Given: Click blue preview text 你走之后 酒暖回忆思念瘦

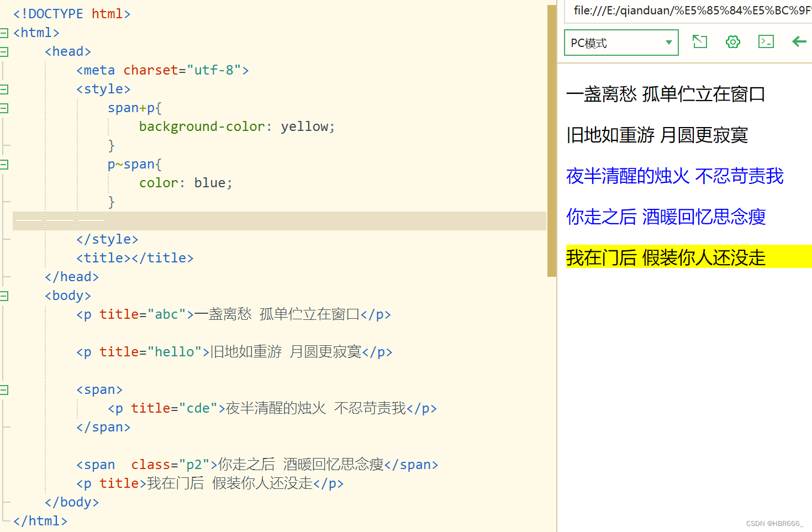Looking at the screenshot, I should [x=666, y=217].
